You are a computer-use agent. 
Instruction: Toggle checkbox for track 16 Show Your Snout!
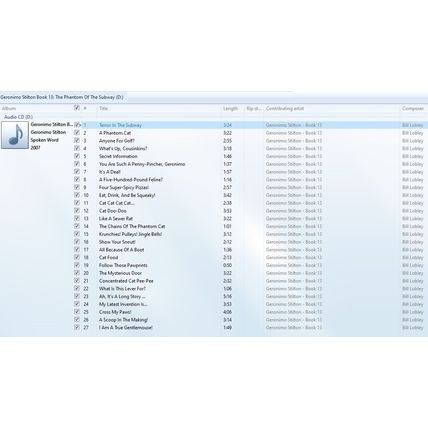[x=77, y=242]
